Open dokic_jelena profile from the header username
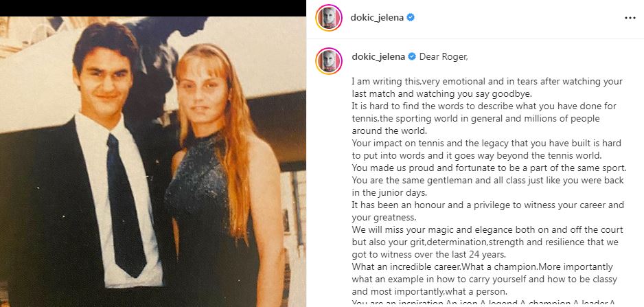644x307 pixels. (x=377, y=18)
